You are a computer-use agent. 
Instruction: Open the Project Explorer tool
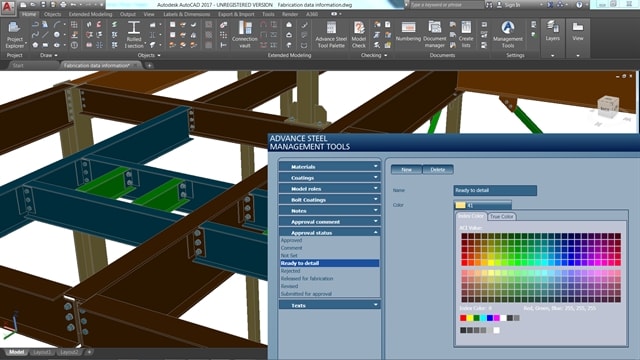pyautogui.click(x=15, y=34)
